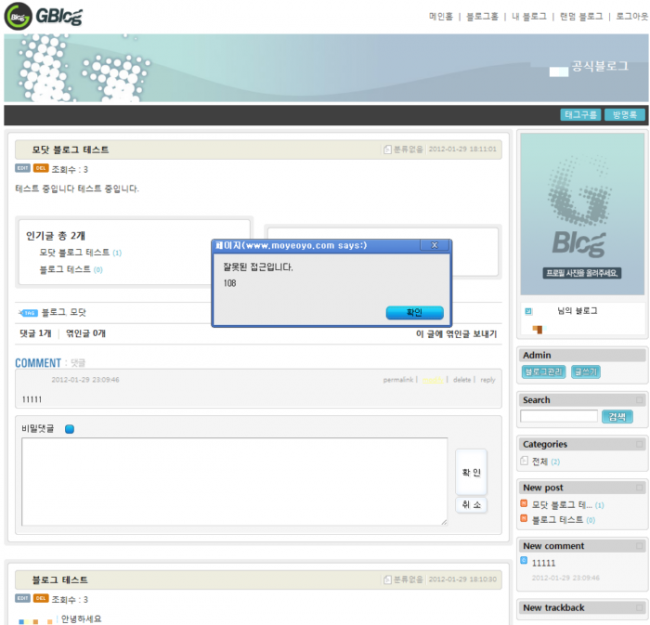Viewport: 650px width, 625px height.
Task: Click EDIT icon on 블로그 테스트 post
Action: click(23, 598)
